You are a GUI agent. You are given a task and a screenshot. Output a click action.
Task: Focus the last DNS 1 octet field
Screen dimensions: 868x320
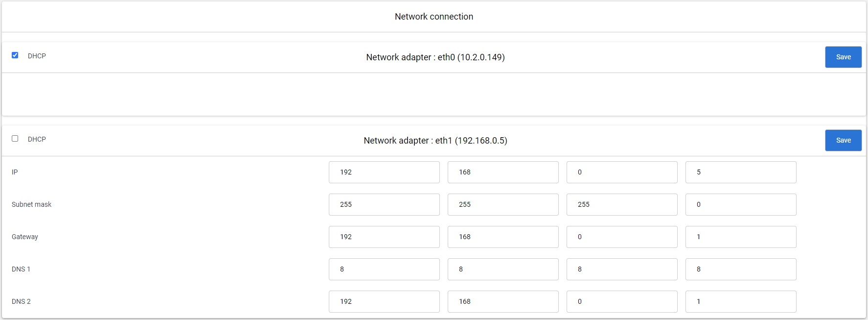click(x=741, y=269)
